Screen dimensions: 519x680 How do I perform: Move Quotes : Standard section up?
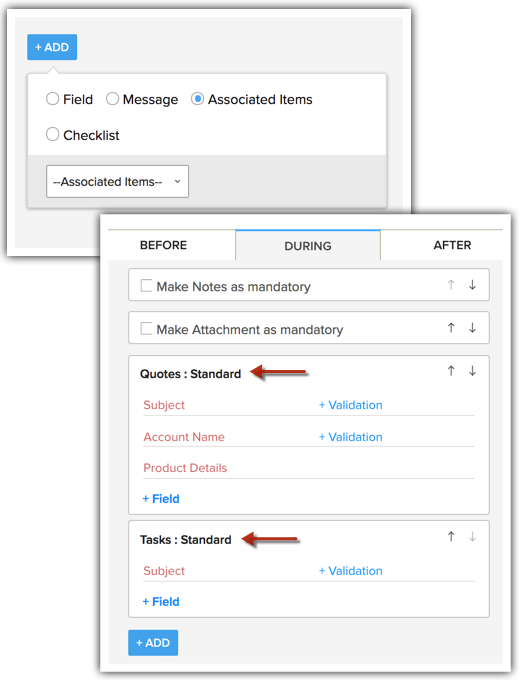click(x=451, y=371)
